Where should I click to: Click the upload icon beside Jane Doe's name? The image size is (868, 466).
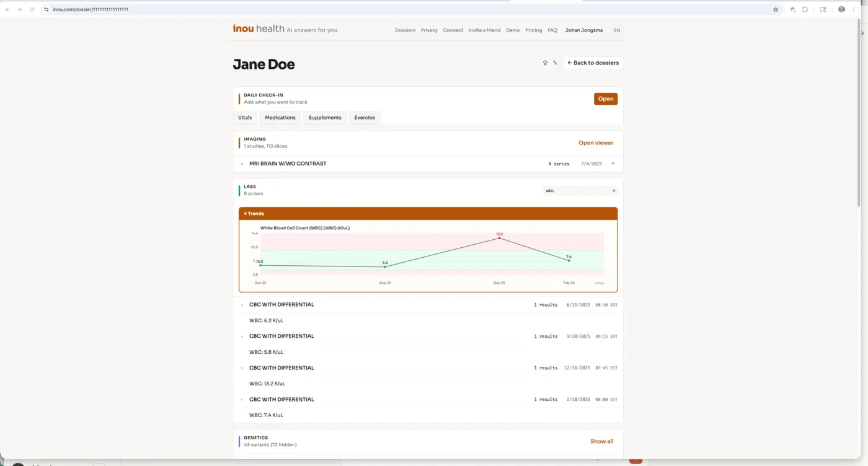click(545, 63)
